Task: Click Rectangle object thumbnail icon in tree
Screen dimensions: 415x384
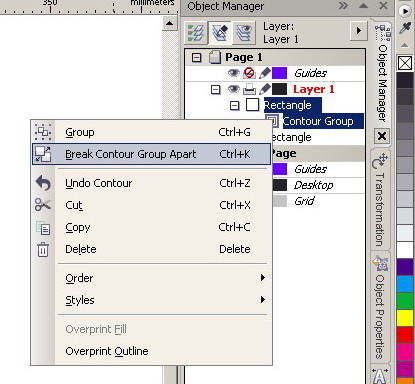Action: pos(252,105)
